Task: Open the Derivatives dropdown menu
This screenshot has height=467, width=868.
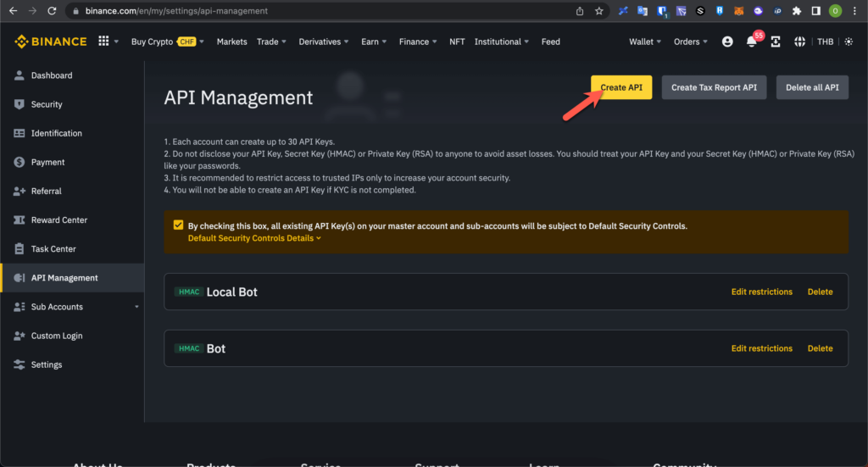Action: tap(323, 42)
